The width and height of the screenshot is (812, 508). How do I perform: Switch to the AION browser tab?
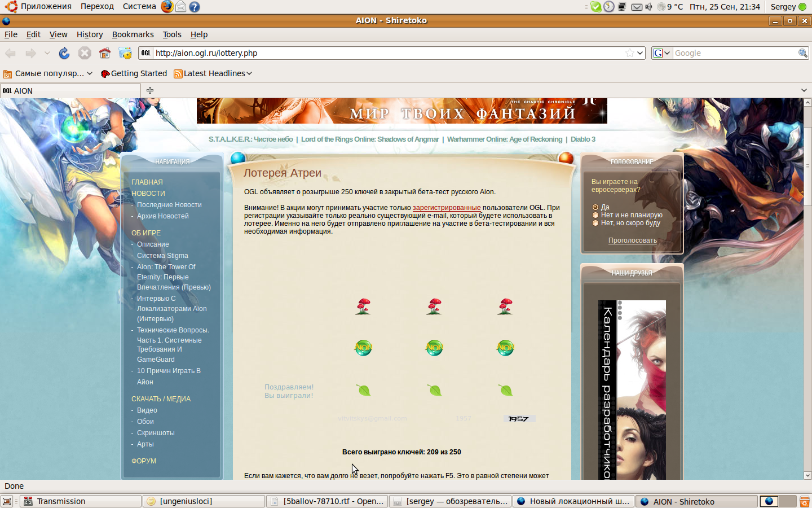coord(70,90)
